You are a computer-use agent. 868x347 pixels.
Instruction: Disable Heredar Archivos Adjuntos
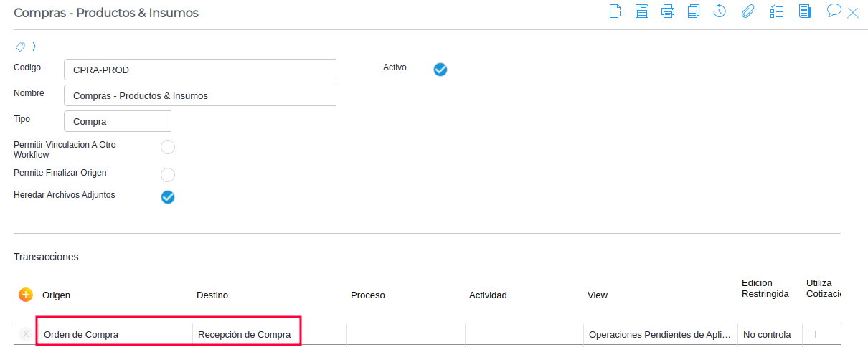[x=168, y=197]
